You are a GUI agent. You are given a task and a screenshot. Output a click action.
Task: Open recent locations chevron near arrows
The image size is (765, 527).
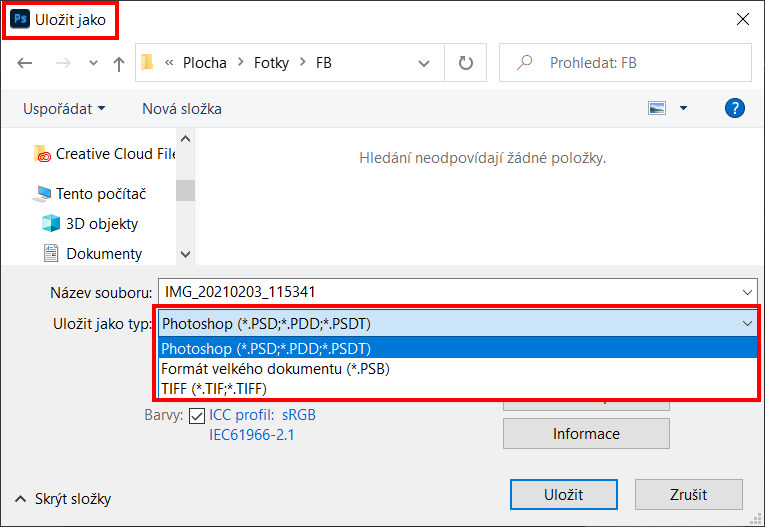pyautogui.click(x=93, y=63)
